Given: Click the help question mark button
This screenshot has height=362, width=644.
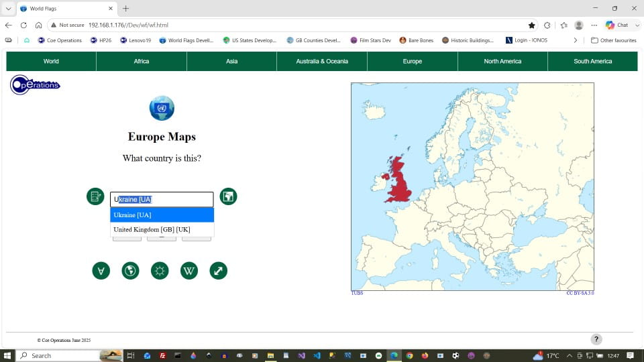Looking at the screenshot, I should click(596, 339).
